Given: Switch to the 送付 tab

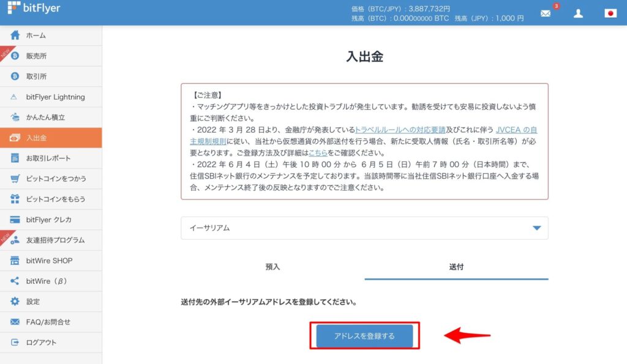Looking at the screenshot, I should tap(456, 267).
